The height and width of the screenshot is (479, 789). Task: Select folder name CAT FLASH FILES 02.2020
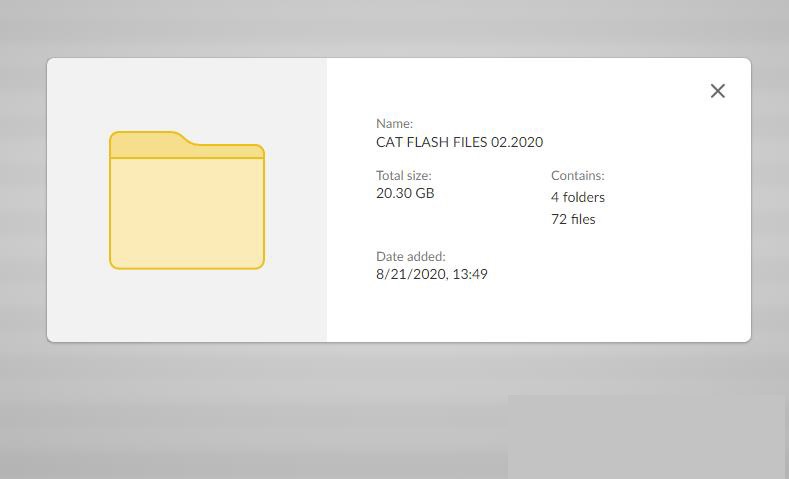click(x=459, y=142)
